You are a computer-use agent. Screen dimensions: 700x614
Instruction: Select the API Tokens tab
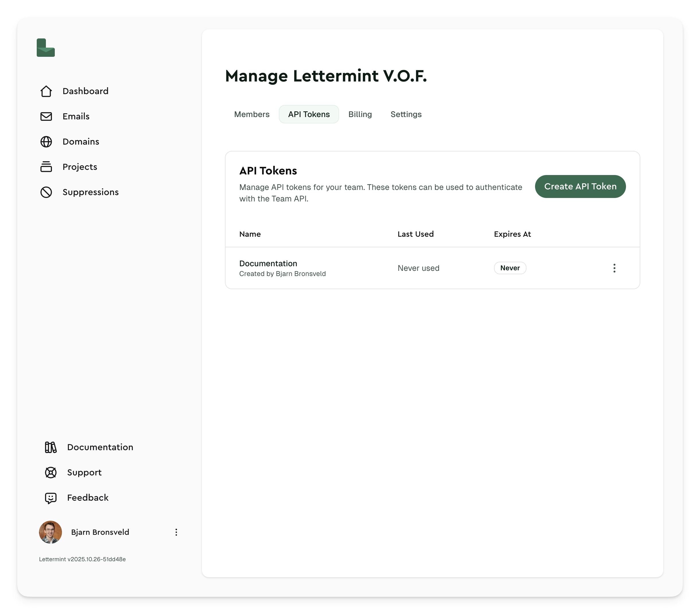(x=309, y=114)
